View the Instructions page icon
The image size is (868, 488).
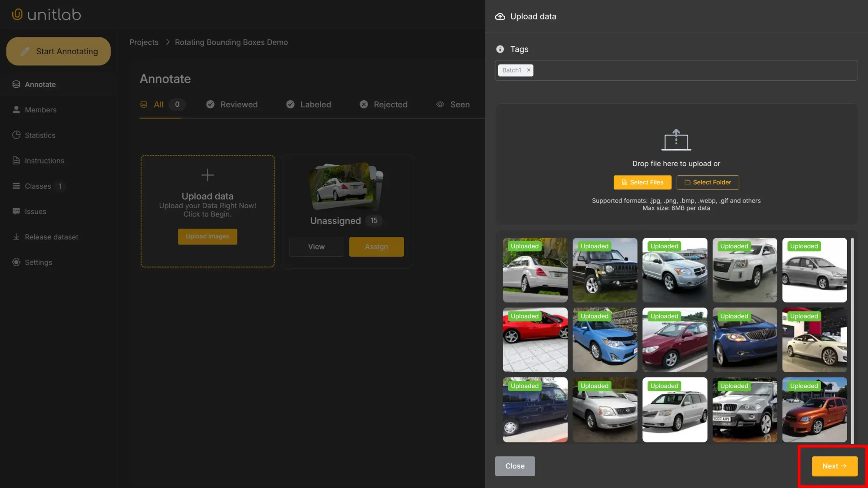(16, 160)
